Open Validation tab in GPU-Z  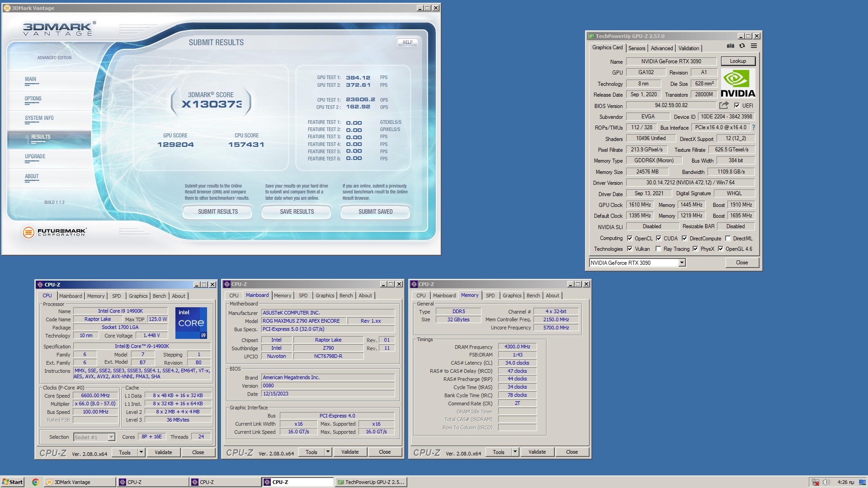click(x=689, y=48)
